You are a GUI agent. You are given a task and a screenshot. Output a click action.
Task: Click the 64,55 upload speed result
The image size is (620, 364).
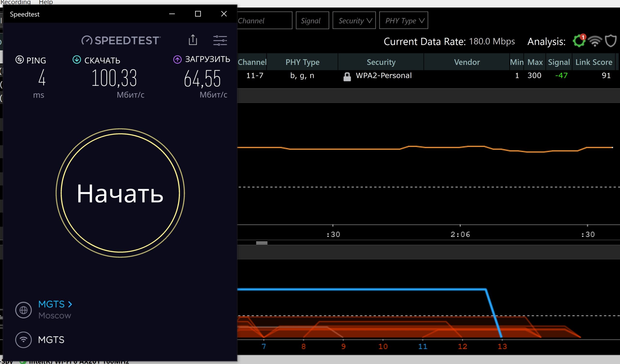202,79
